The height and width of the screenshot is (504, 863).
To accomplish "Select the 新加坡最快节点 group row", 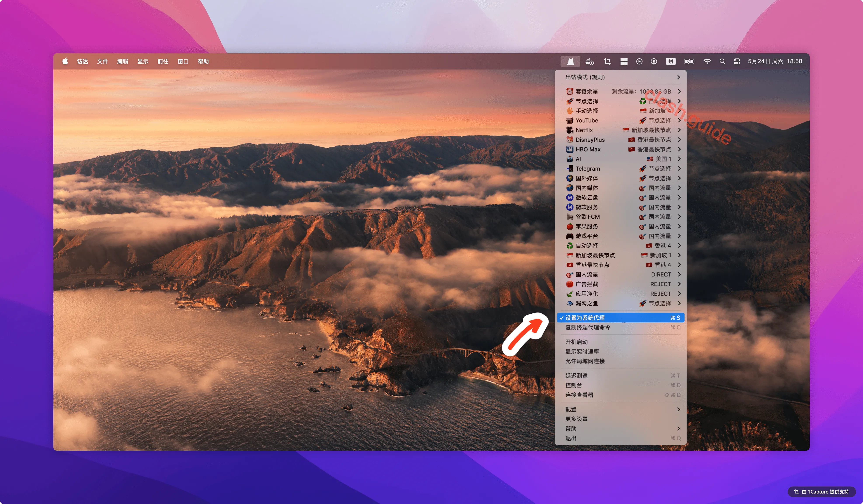I will click(x=620, y=255).
